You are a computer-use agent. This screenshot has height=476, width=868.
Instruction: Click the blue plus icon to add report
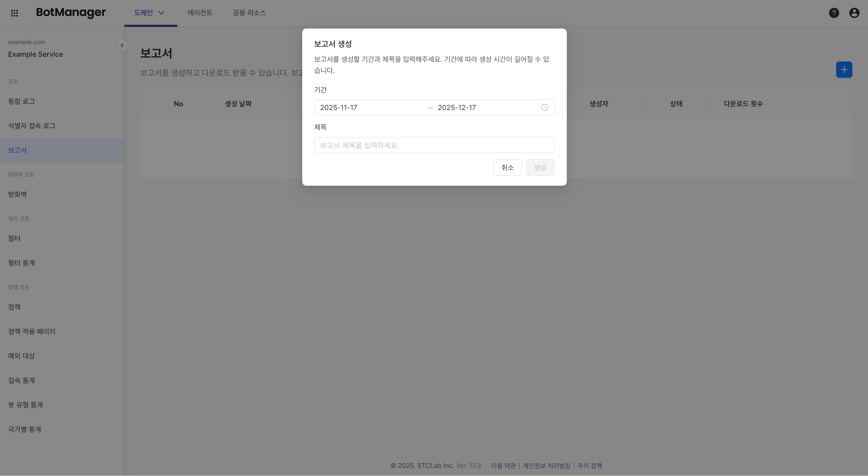tap(844, 69)
